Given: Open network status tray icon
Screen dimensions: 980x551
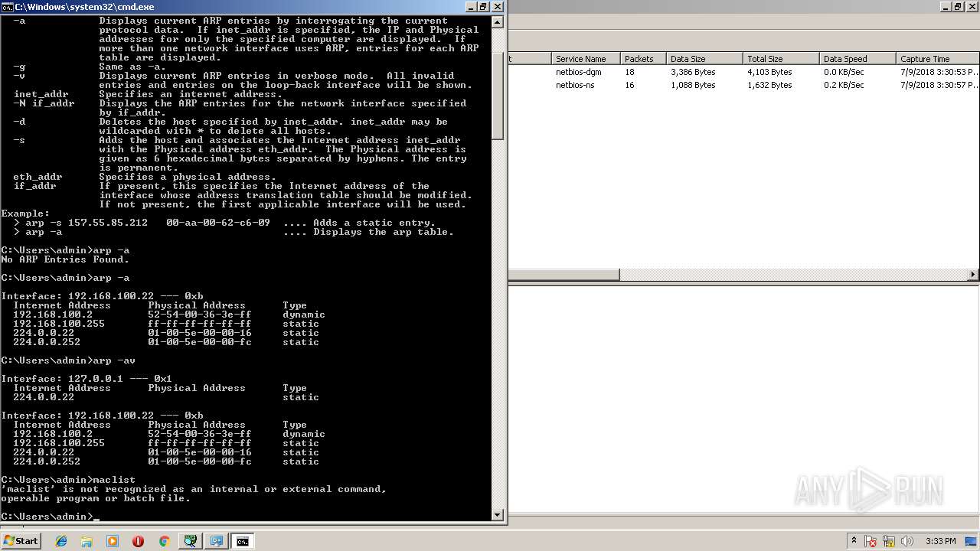Looking at the screenshot, I should [x=890, y=541].
